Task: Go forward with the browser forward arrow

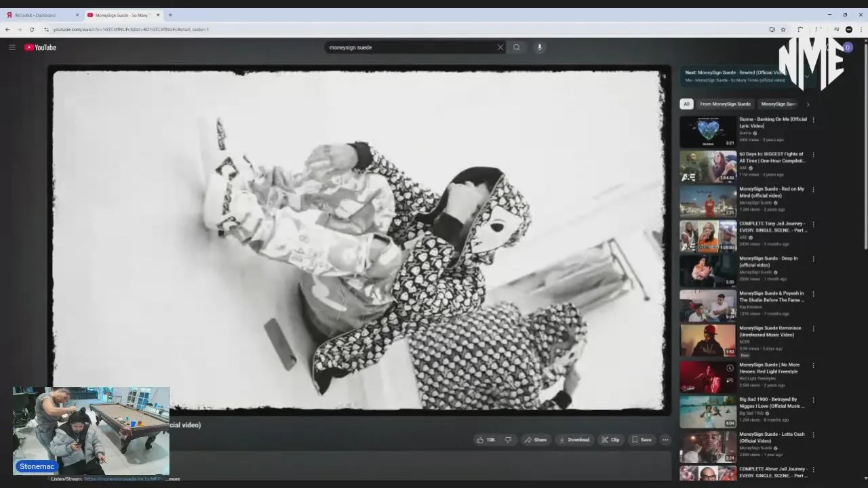Action: [20, 29]
